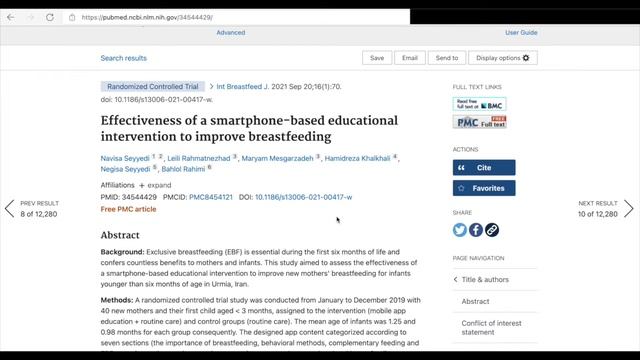This screenshot has width=640, height=360.
Task: Open the DOI 10.1186/s13006-021-00417-w link
Action: 303,197
